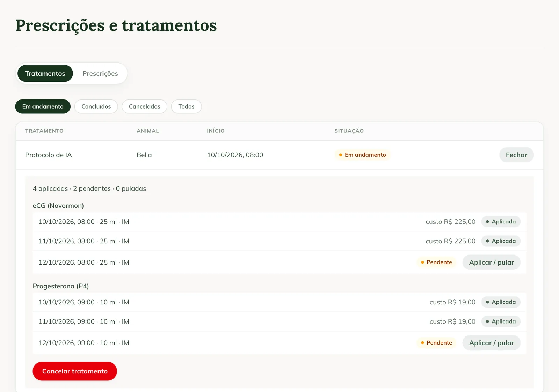Image resolution: width=559 pixels, height=392 pixels.
Task: Show Cancelados treatments
Action: pyautogui.click(x=144, y=106)
